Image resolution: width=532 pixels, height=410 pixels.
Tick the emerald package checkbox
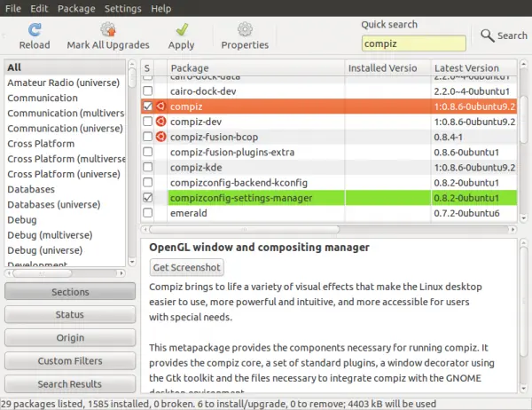[147, 213]
